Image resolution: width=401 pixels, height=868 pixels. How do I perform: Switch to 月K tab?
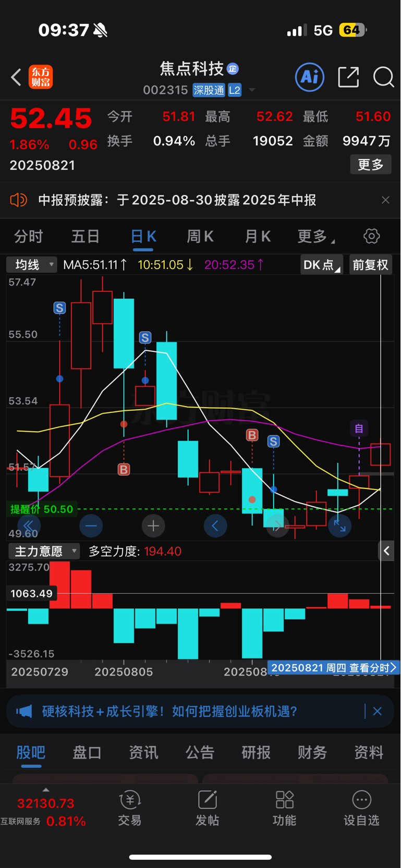click(258, 237)
